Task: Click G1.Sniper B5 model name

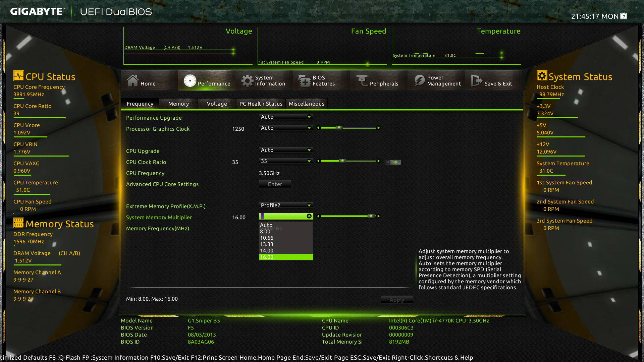Action: click(x=204, y=320)
